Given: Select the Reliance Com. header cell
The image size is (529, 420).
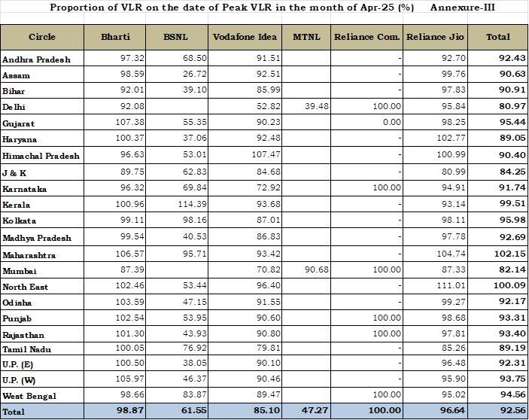Looking at the screenshot, I should [366, 37].
